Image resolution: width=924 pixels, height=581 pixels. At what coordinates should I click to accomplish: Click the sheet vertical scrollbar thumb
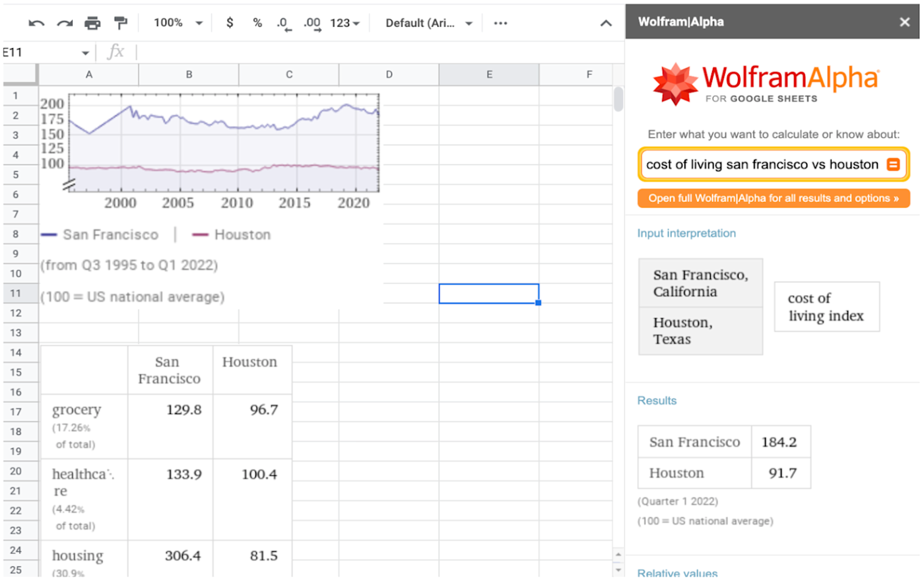click(618, 99)
